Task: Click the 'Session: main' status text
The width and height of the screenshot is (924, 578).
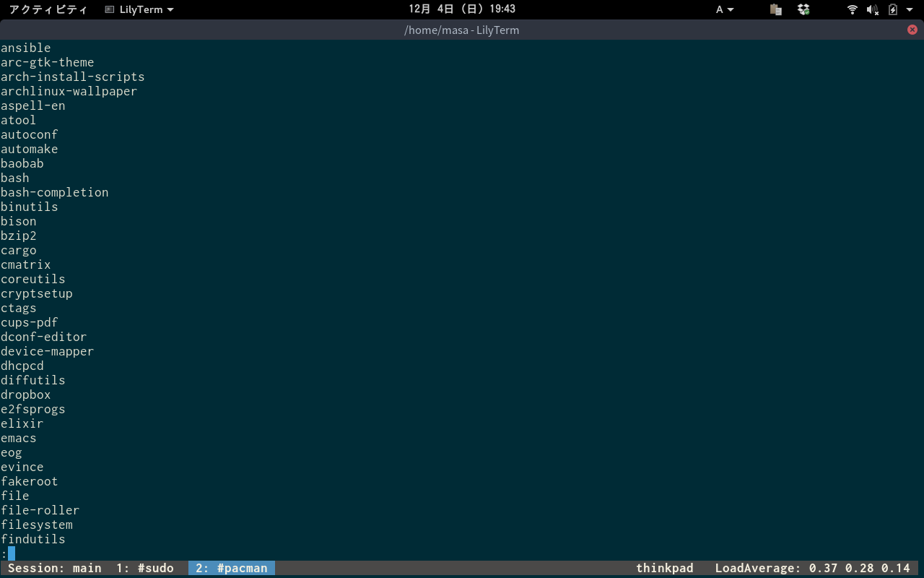Action: coord(55,568)
